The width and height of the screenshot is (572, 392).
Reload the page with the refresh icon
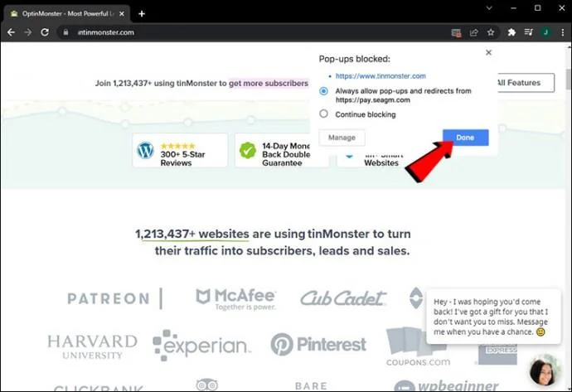45,32
